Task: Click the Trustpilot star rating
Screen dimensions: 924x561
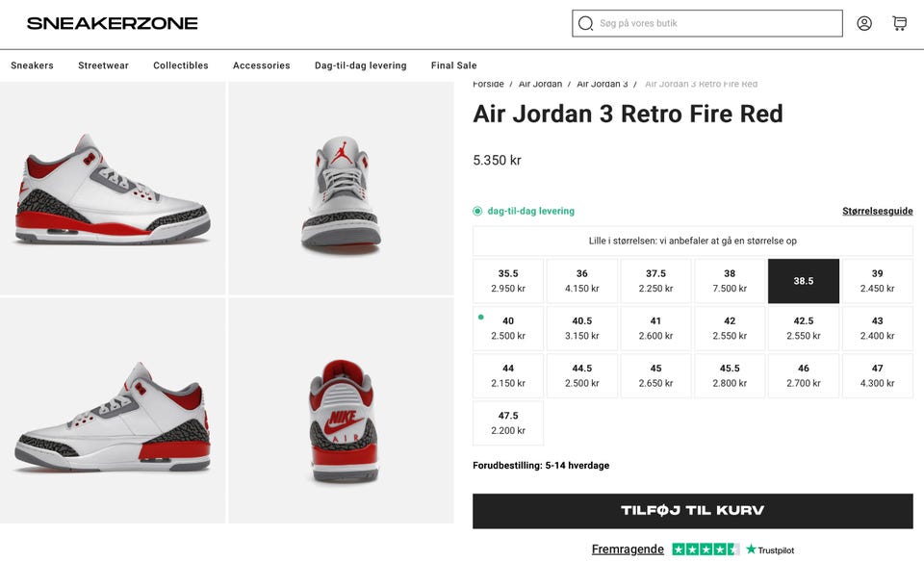Action: click(x=706, y=549)
